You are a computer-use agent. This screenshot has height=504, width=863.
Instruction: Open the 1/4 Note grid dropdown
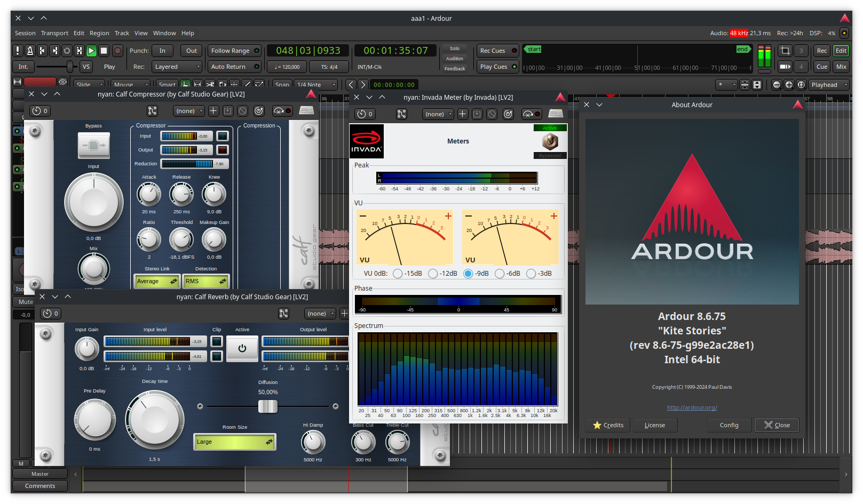pyautogui.click(x=316, y=85)
